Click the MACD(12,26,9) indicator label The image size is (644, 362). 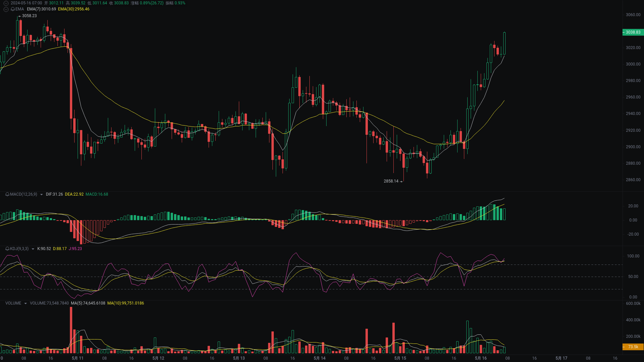23,194
